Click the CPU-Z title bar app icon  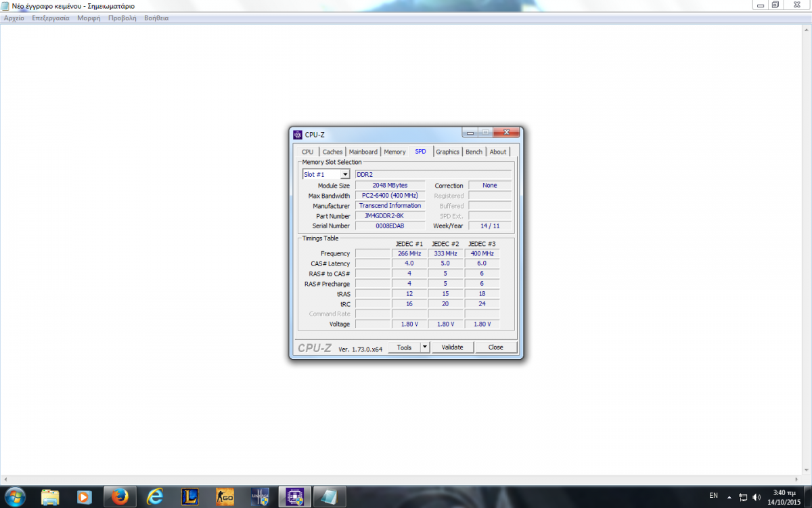coord(298,134)
